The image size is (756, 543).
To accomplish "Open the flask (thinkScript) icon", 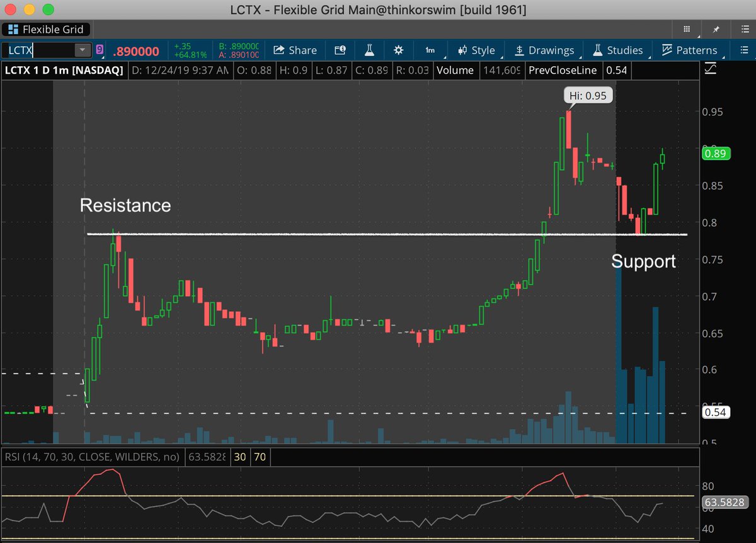I will [x=370, y=50].
